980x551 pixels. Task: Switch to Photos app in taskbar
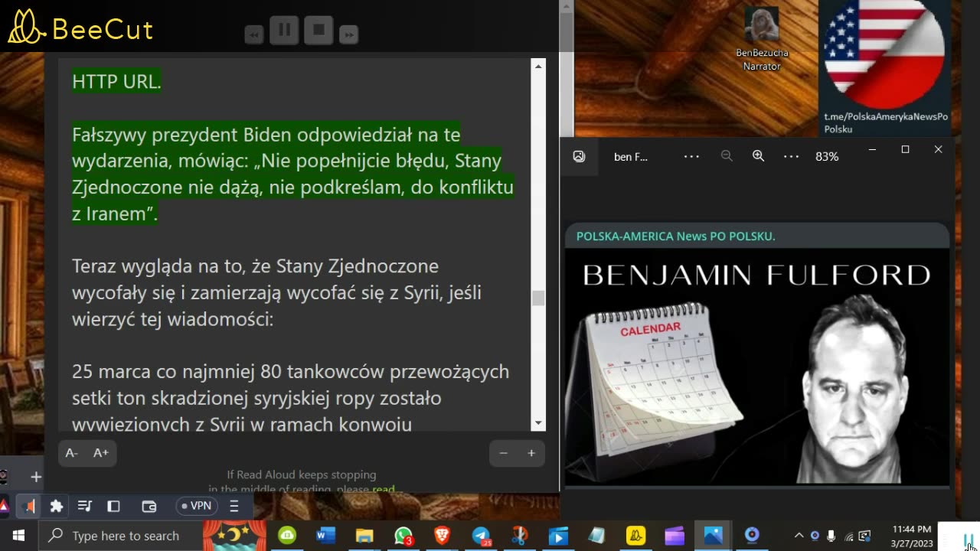click(x=713, y=536)
